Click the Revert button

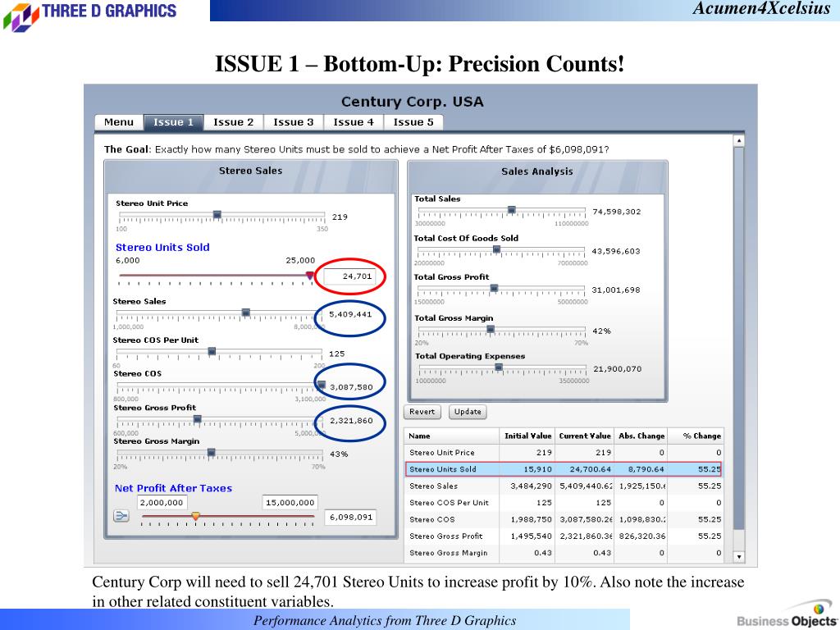click(x=422, y=412)
